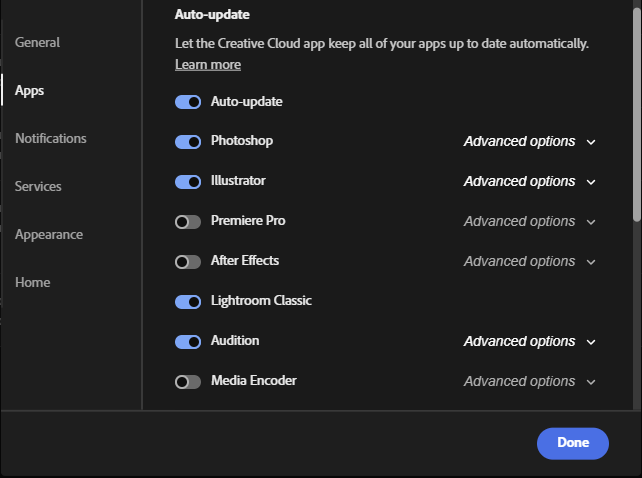The height and width of the screenshot is (478, 642).
Task: Disable Audition auto-update switch
Action: [188, 342]
